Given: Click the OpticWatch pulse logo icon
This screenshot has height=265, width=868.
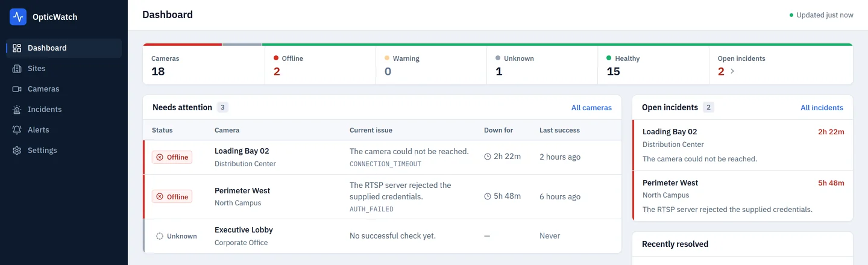Looking at the screenshot, I should click(18, 17).
